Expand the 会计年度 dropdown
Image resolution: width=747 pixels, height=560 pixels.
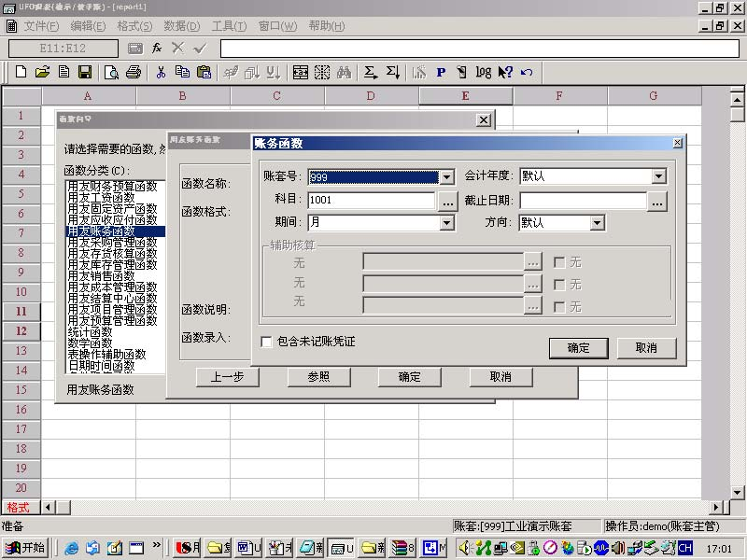click(x=659, y=176)
